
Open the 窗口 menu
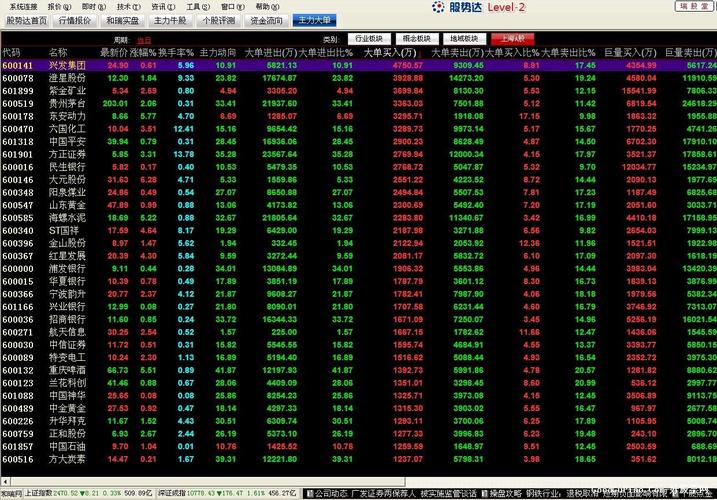click(x=233, y=7)
